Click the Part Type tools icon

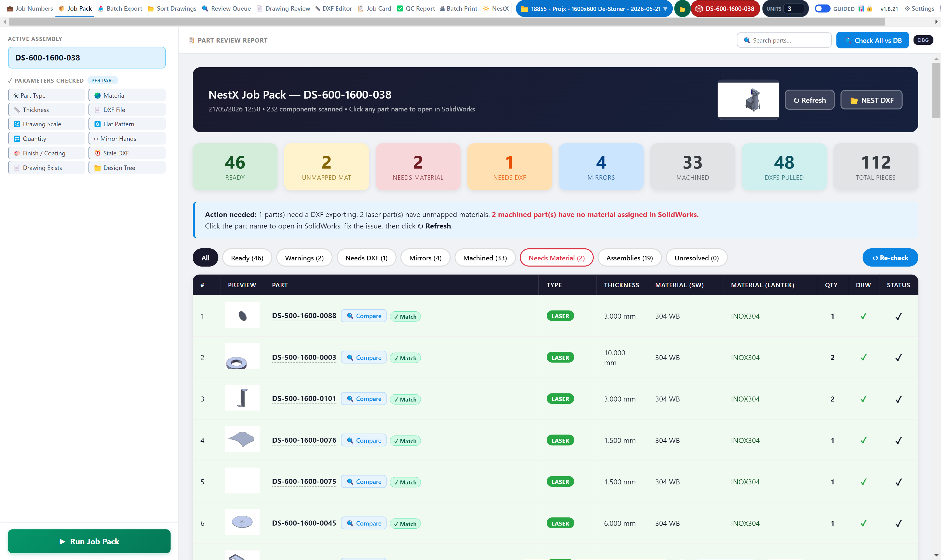16,96
